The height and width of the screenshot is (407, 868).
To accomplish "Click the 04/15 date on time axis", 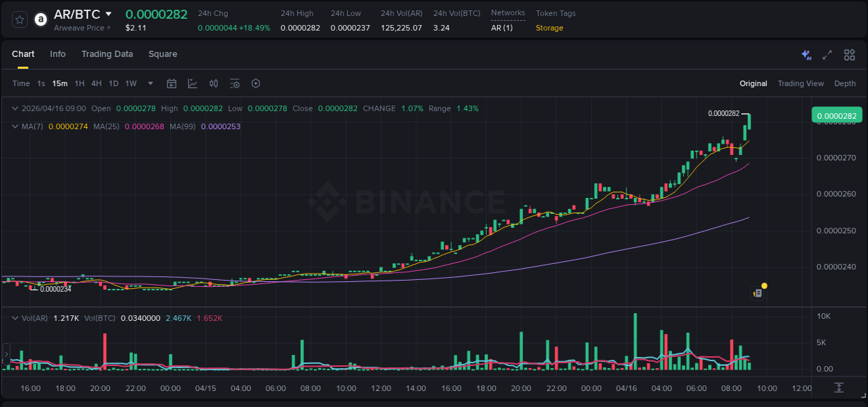I will pos(206,388).
